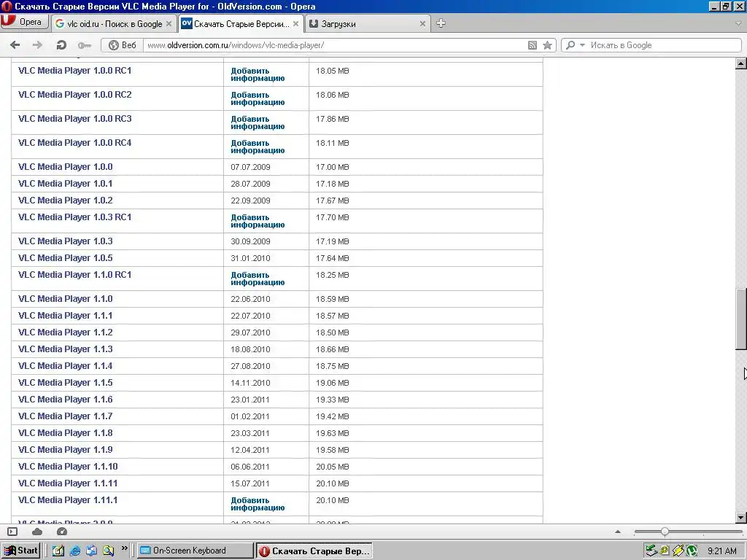Open VLC Media Player 1.1.4 link
The width and height of the screenshot is (747, 560).
(65, 366)
